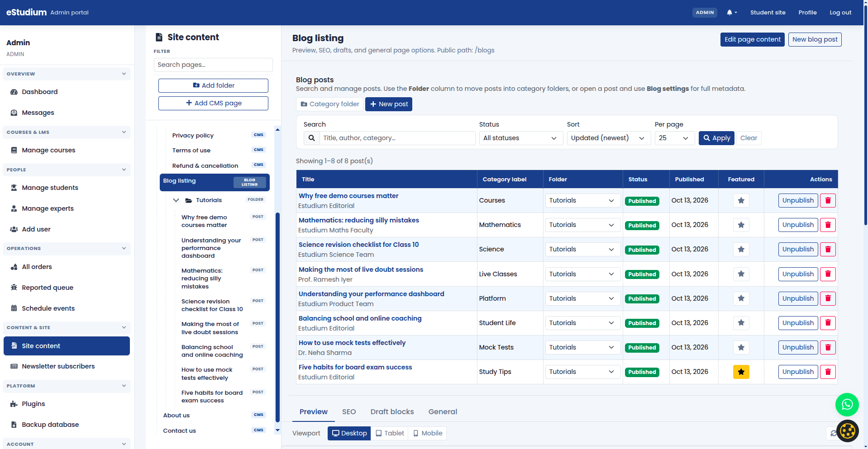Open Folder dropdown for 'Science revision checklist' row
The width and height of the screenshot is (868, 449).
pyautogui.click(x=582, y=249)
